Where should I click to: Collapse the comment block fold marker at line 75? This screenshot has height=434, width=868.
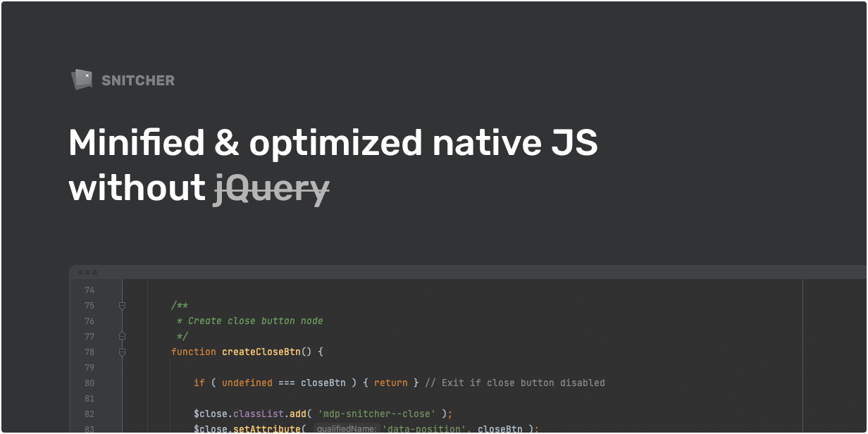point(122,306)
